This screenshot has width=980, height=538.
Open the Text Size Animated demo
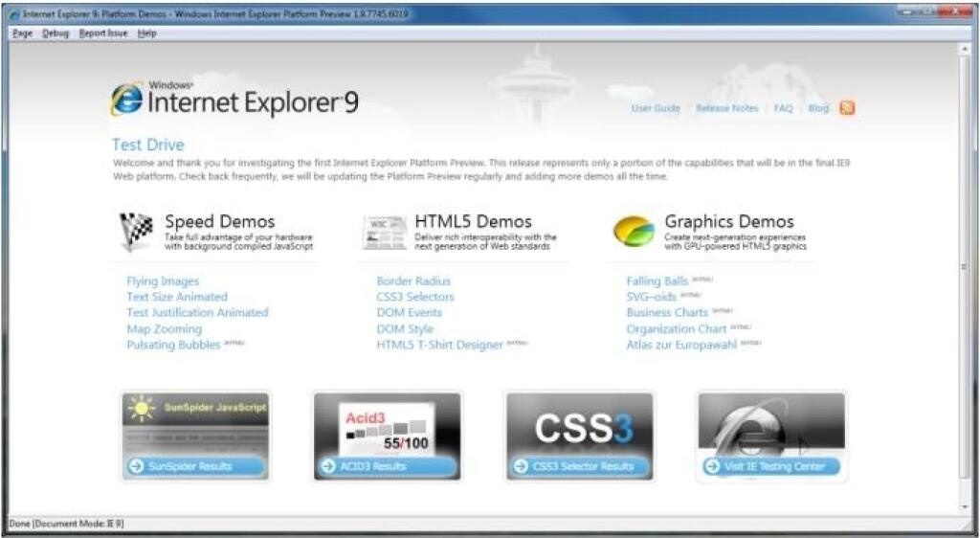click(x=177, y=297)
